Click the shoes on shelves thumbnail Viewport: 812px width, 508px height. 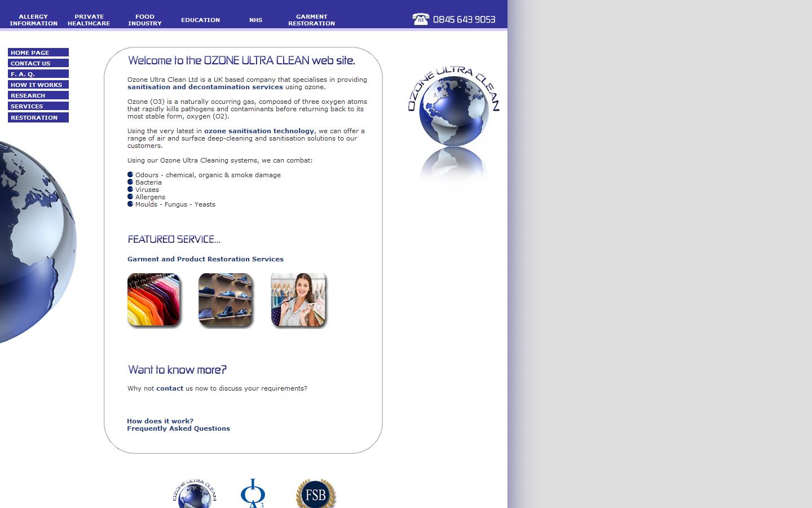226,300
